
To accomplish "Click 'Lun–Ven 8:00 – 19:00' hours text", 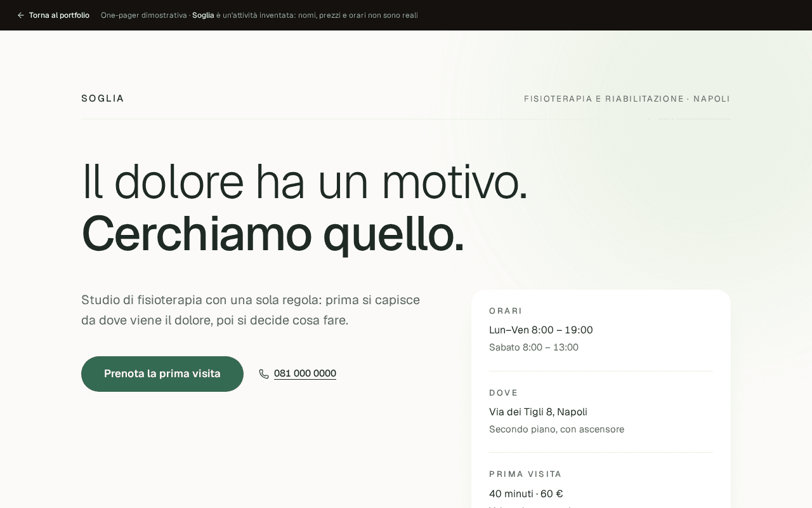I will pos(541,330).
